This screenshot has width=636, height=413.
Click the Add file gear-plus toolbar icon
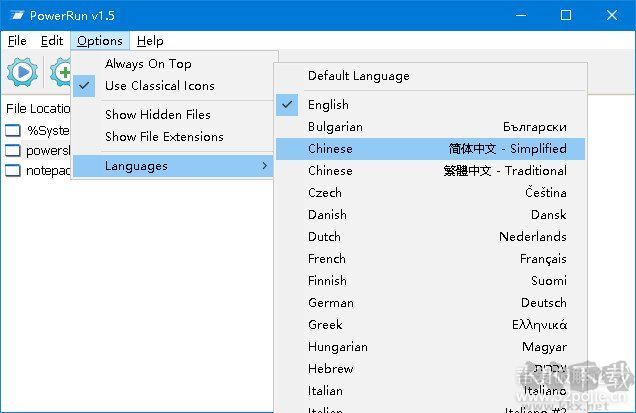coord(60,72)
